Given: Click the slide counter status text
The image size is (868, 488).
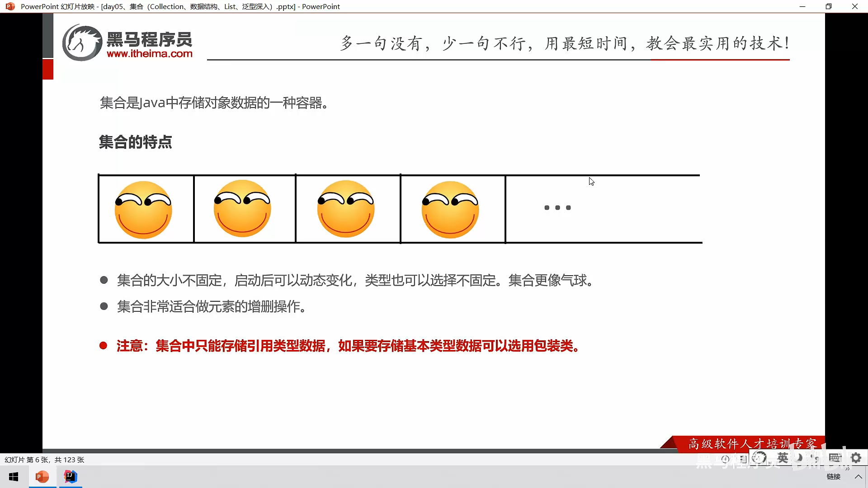Looking at the screenshot, I should point(44,460).
